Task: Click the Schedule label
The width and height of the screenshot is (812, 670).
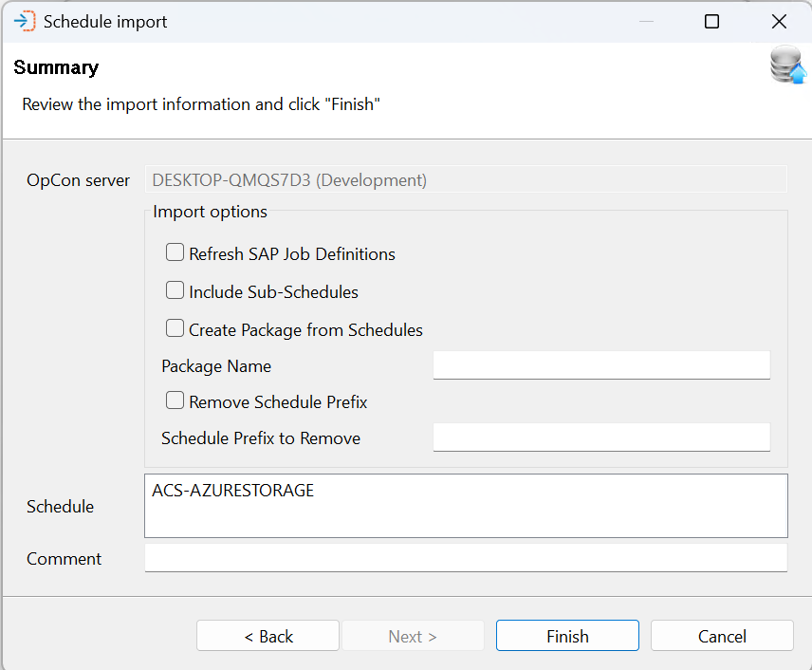Action: coord(60,506)
